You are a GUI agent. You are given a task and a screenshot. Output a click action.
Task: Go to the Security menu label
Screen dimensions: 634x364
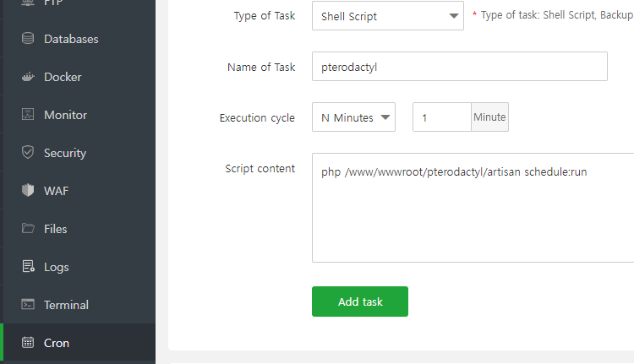(65, 153)
